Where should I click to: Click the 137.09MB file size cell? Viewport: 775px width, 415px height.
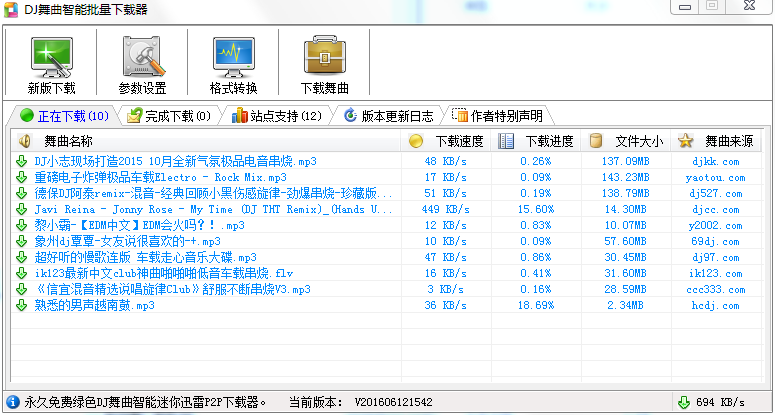(x=626, y=161)
